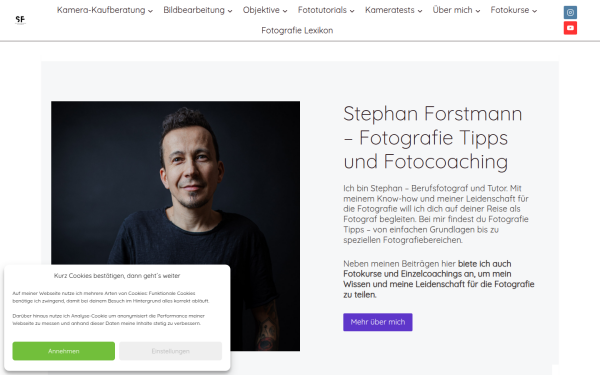Open the Kameratests menu item
The width and height of the screenshot is (600, 375).
(x=390, y=10)
